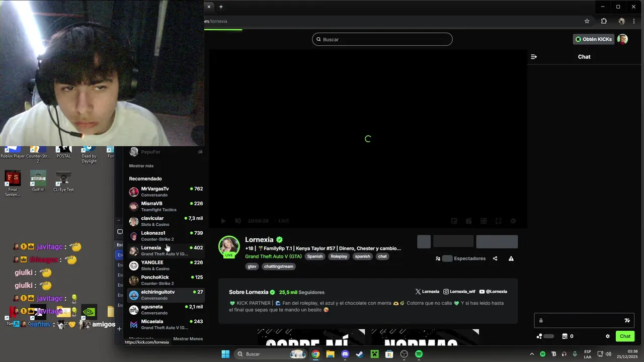The width and height of the screenshot is (644, 362).
Task: Click the share icon near Espectadores
Action: coord(495,258)
